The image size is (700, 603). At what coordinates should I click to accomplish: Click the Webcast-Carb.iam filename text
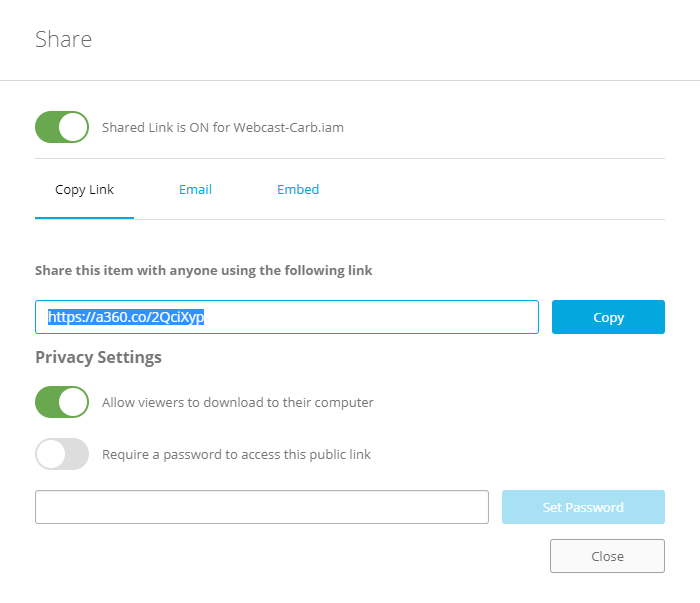(x=288, y=128)
